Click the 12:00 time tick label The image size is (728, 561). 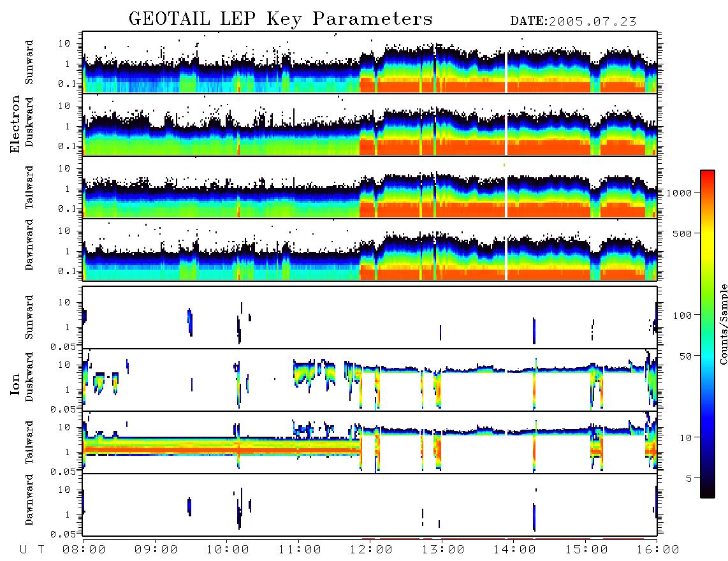[x=371, y=550]
